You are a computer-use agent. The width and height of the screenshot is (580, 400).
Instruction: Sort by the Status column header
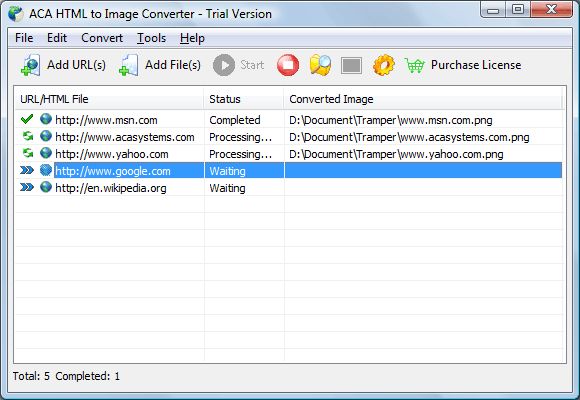pos(244,99)
